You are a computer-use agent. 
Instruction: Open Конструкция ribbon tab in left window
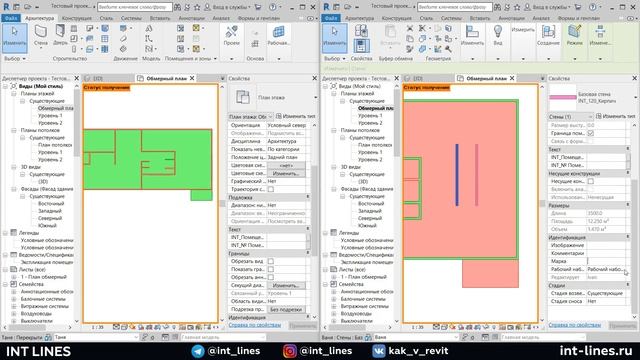click(77, 18)
